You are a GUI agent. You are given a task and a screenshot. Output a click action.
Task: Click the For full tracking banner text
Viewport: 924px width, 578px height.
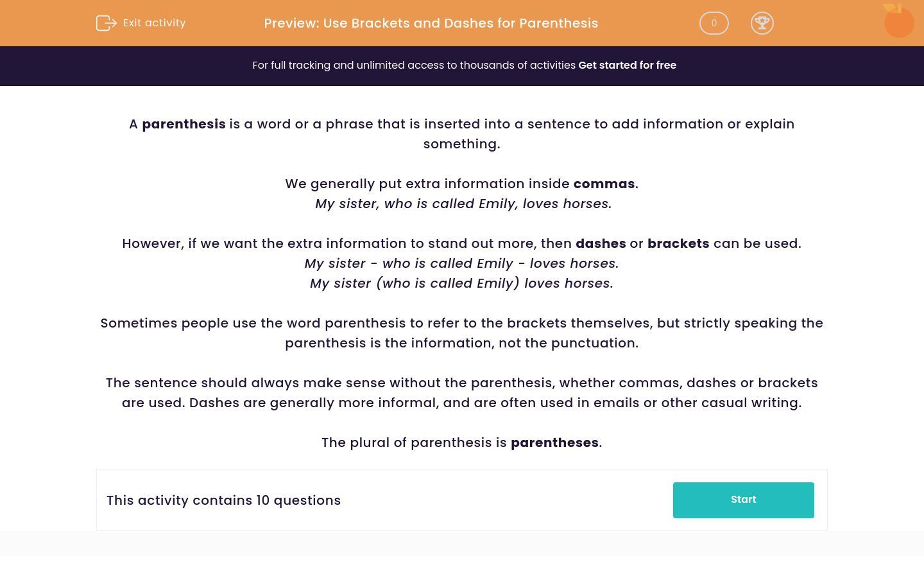click(414, 66)
